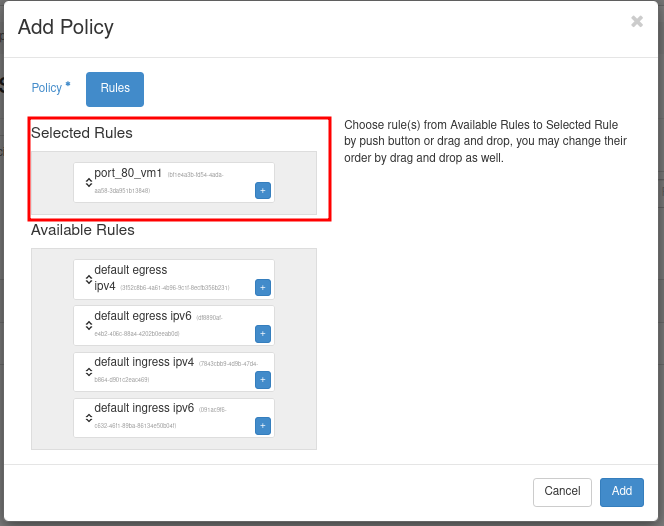Add default ingress ipv6 using plus button

(x=263, y=425)
